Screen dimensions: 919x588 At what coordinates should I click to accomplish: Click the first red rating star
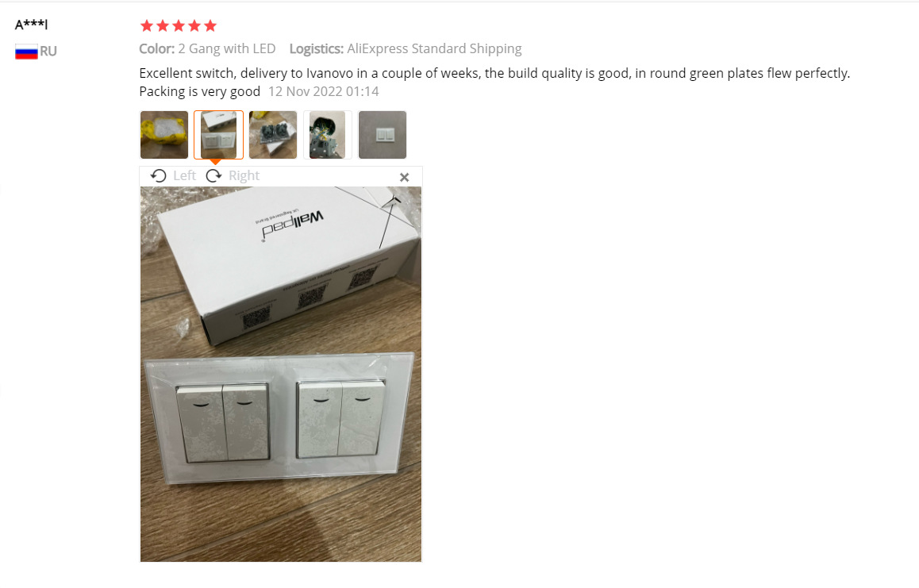click(147, 26)
